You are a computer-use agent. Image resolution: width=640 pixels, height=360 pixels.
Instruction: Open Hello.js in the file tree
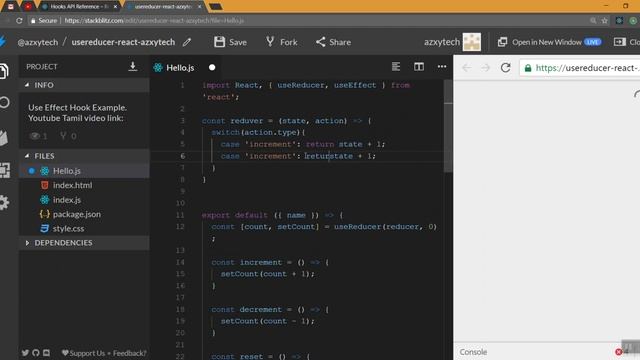(x=84, y=171)
